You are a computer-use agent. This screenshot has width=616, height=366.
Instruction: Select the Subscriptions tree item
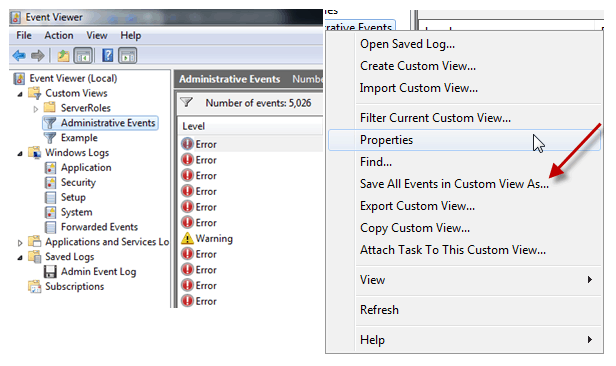coord(74,287)
